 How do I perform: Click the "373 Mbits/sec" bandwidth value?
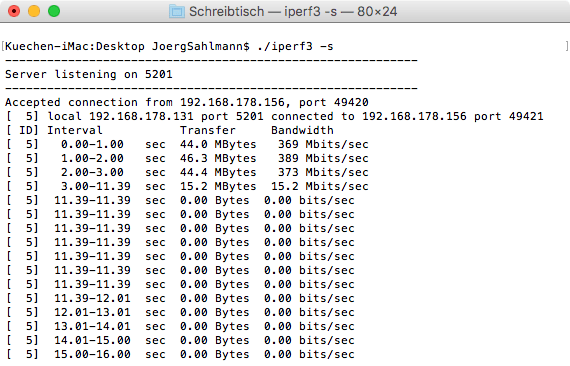[323, 172]
